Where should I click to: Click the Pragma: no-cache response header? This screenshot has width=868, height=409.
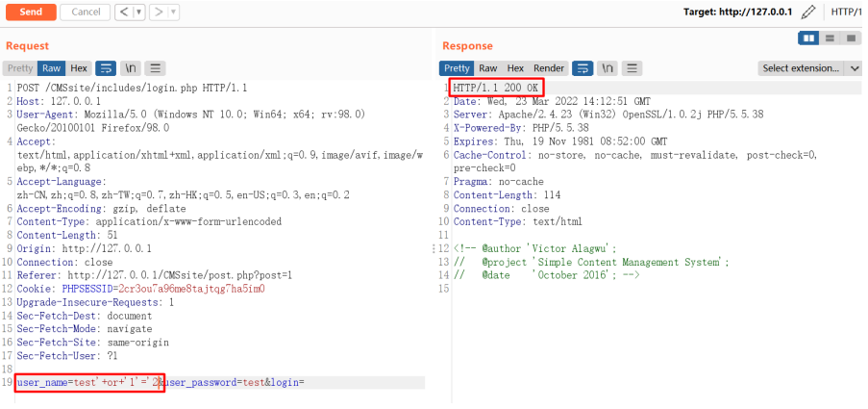click(x=498, y=182)
